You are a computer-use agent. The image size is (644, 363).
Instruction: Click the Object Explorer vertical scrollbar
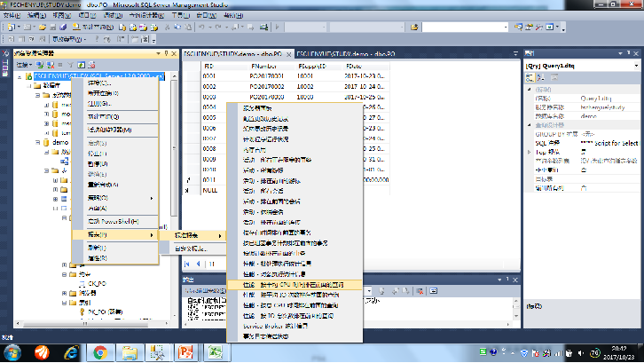coord(174,195)
